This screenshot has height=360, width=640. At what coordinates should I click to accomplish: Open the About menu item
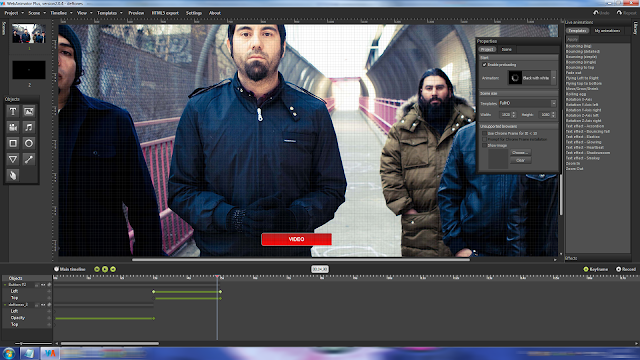[215, 13]
